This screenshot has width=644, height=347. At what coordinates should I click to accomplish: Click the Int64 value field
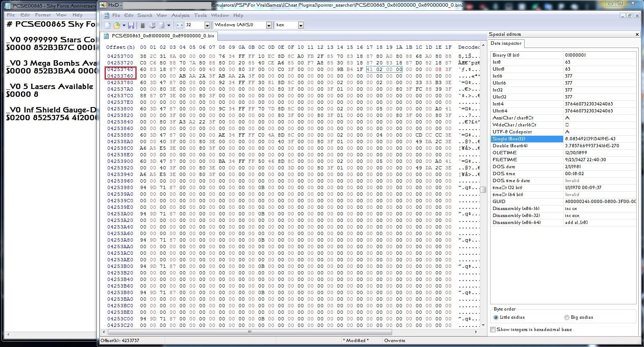[599, 104]
